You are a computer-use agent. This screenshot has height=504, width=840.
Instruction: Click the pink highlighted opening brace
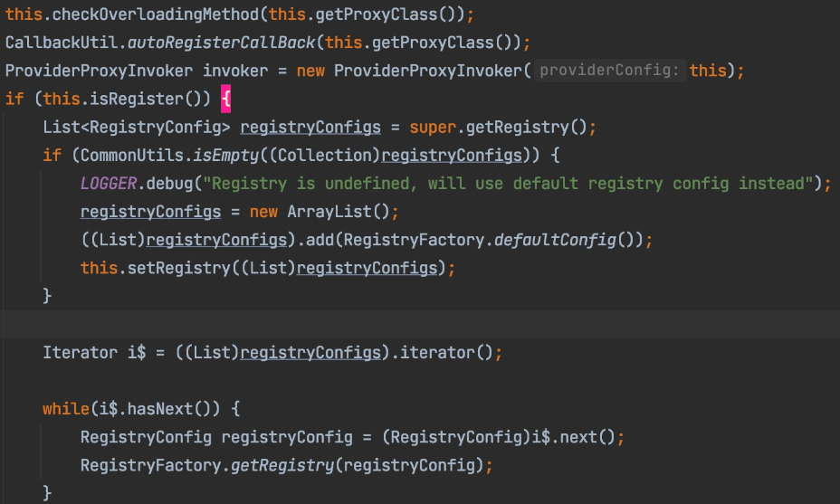tap(226, 100)
